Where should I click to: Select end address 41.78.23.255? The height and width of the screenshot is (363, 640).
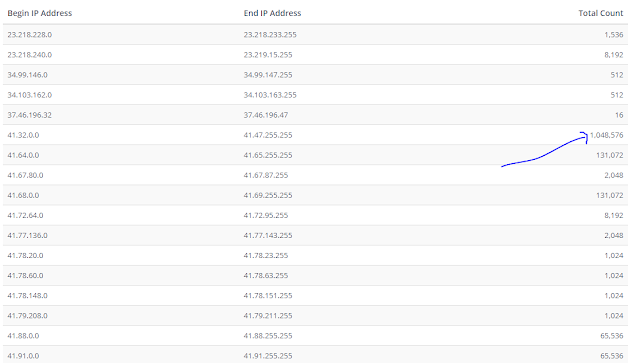pos(266,255)
